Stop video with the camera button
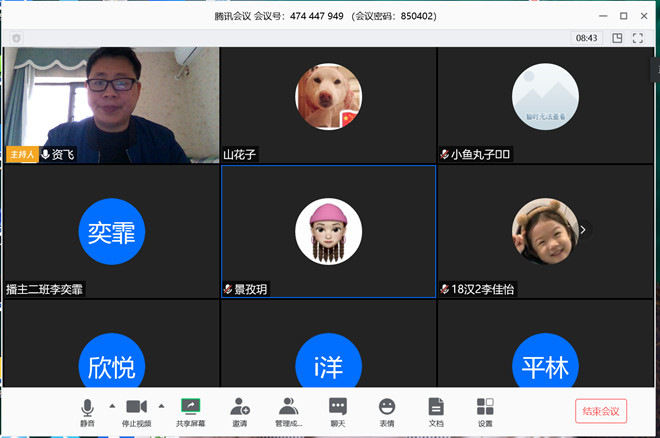This screenshot has width=660, height=438. coord(137,411)
